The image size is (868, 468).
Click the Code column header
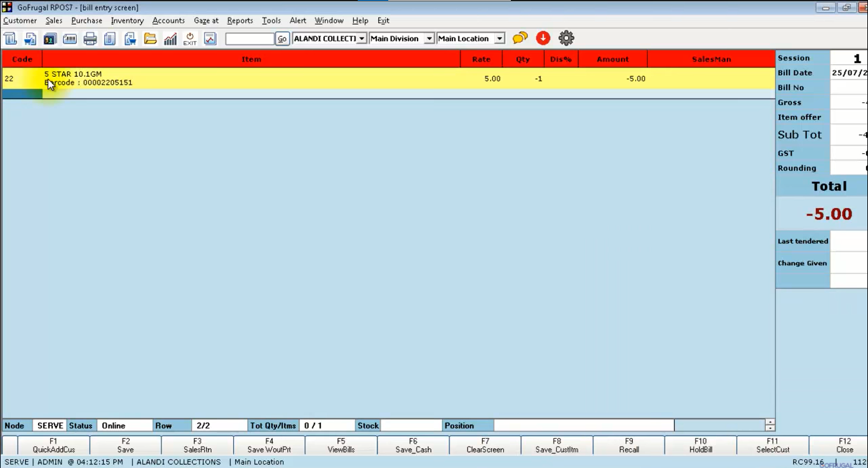click(x=22, y=59)
